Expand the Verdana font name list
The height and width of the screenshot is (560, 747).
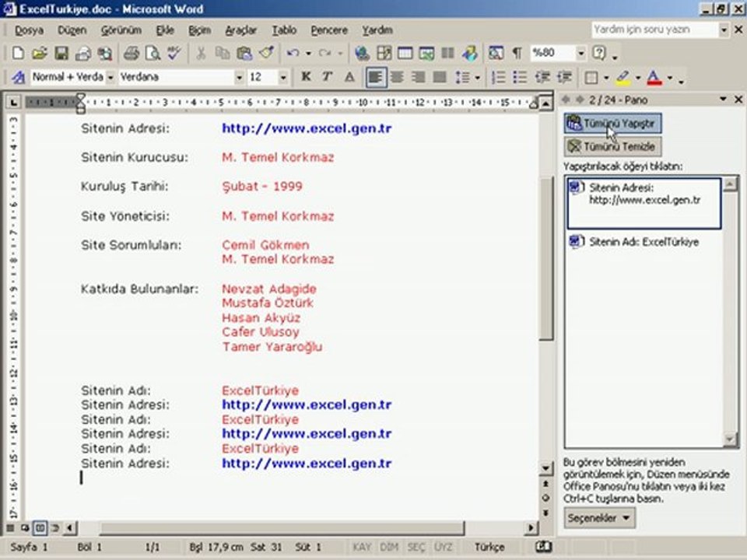click(x=239, y=77)
